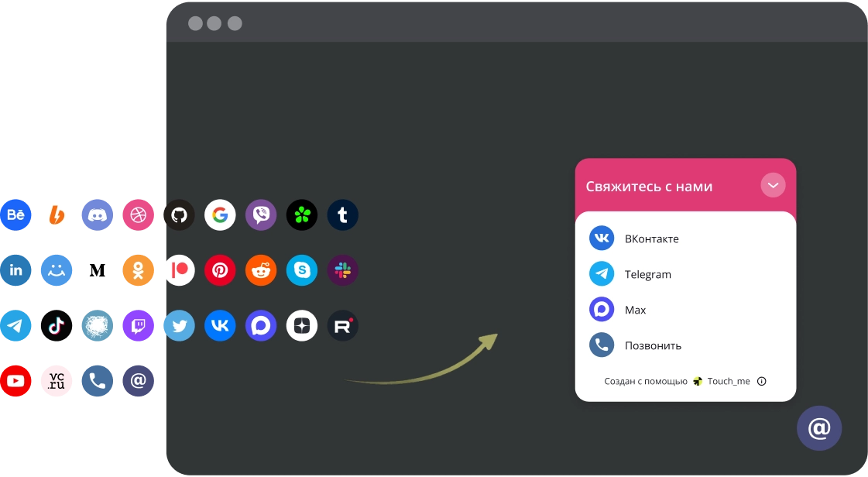
Task: Click the GitHub icon
Action: point(179,215)
